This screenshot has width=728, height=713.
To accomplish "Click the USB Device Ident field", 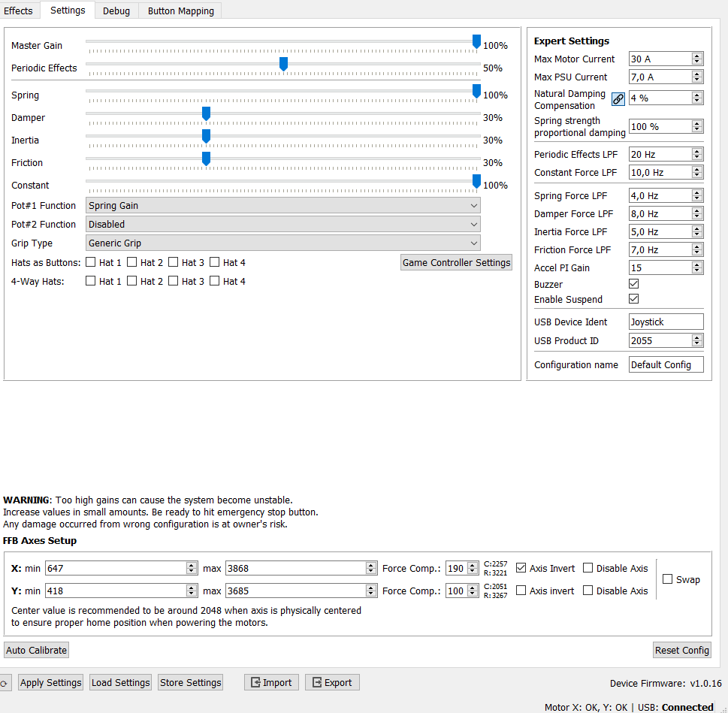I will point(666,322).
